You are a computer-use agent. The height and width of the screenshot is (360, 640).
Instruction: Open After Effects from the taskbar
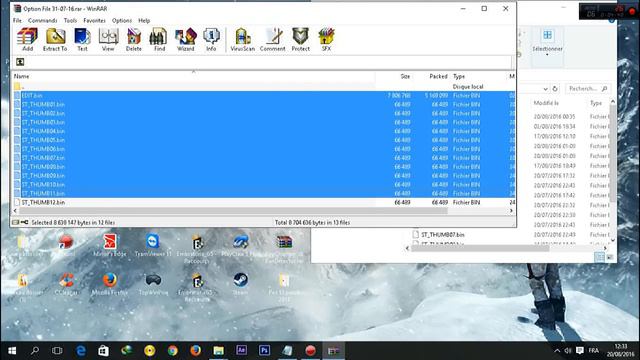[x=241, y=351]
